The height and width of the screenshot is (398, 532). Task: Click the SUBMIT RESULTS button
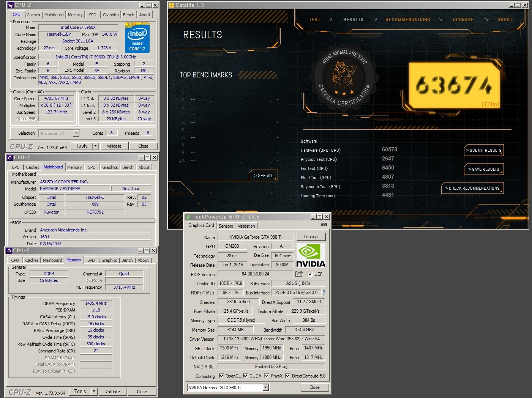484,150
